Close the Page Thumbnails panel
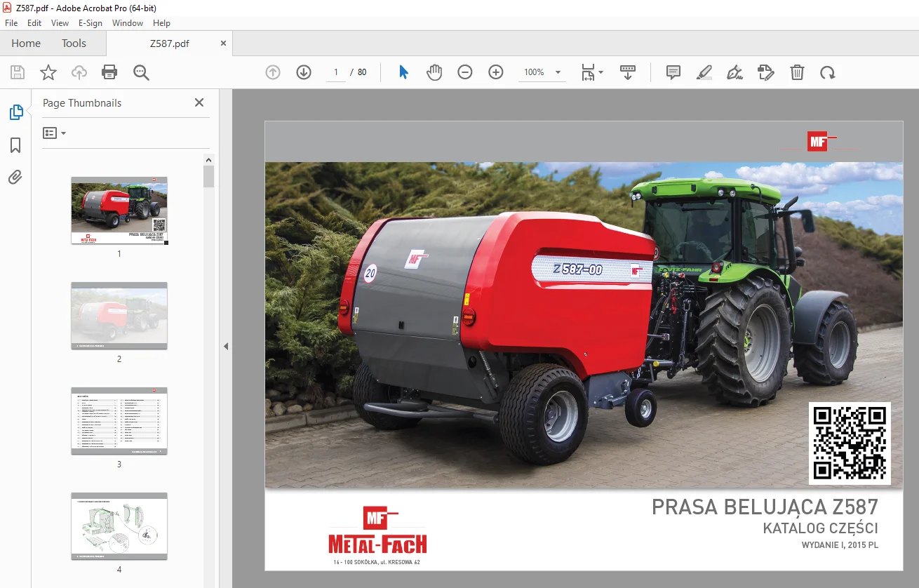Screen dimensions: 919x588 point(199,102)
